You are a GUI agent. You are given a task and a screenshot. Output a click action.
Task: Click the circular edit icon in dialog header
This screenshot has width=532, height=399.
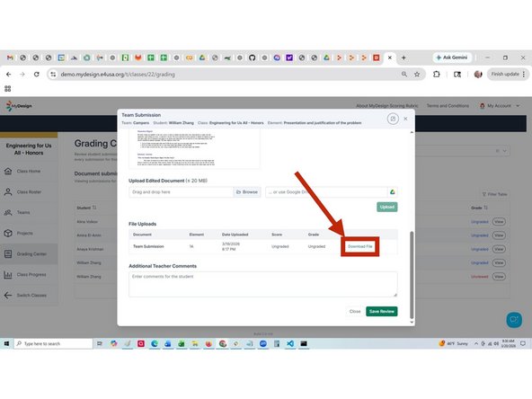pos(393,119)
